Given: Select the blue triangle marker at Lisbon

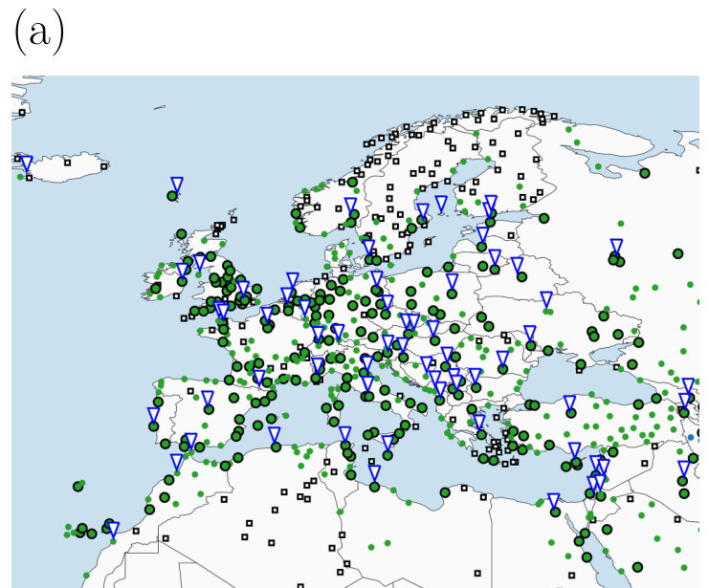Looking at the screenshot, I should tap(153, 415).
